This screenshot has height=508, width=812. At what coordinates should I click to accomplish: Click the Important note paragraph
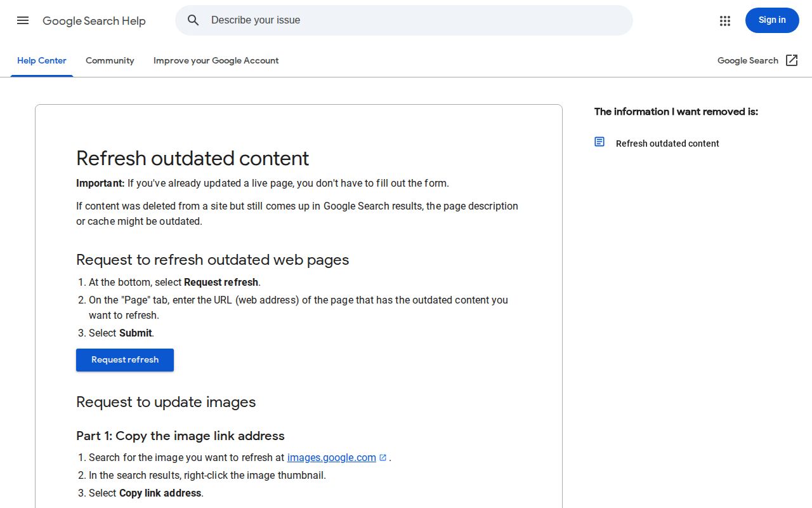click(263, 184)
